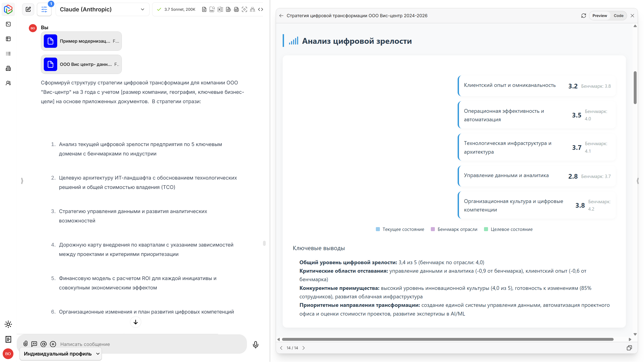Screen dimensions: 644x362
Task: Open the Claude (Anthropic) model dropdown
Action: [x=102, y=10]
